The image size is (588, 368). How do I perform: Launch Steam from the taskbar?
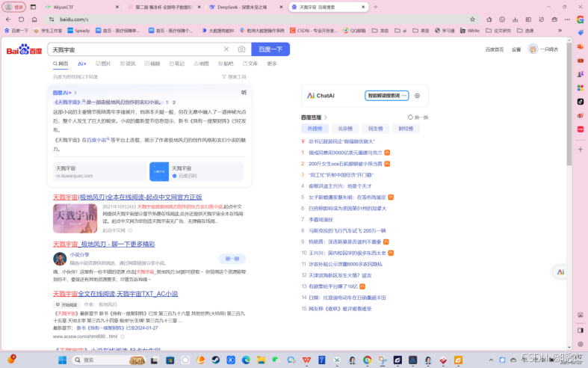coord(216,360)
